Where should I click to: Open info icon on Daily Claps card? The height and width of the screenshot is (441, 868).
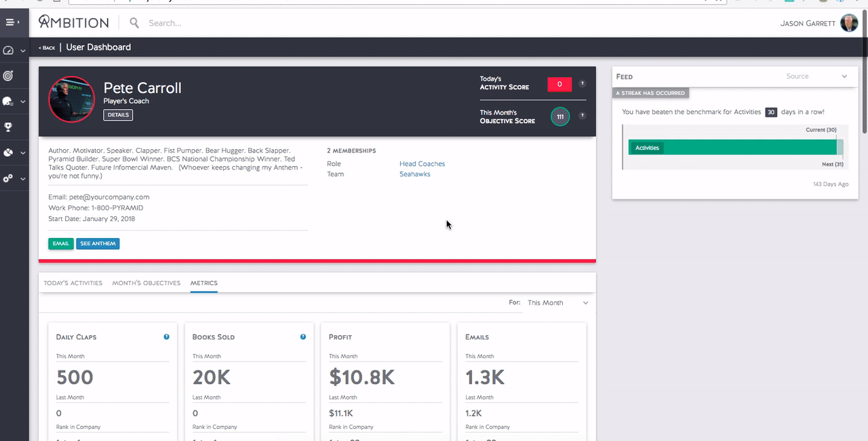pos(167,337)
